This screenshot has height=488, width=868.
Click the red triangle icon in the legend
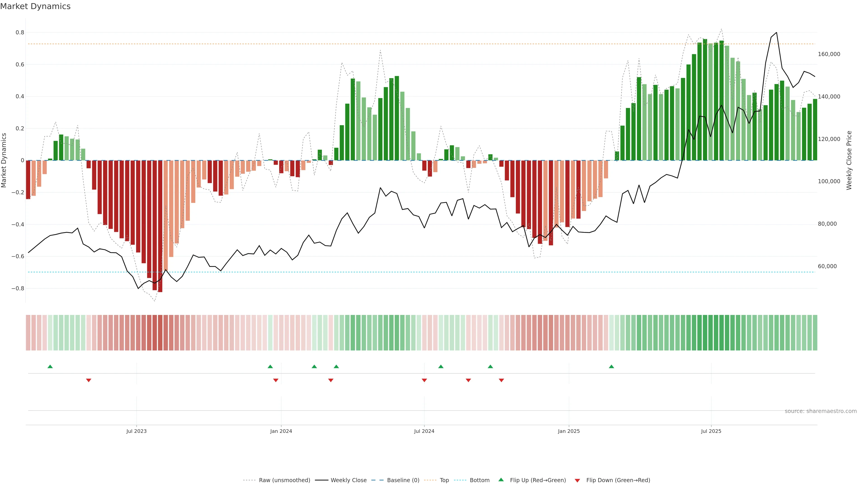tap(577, 481)
